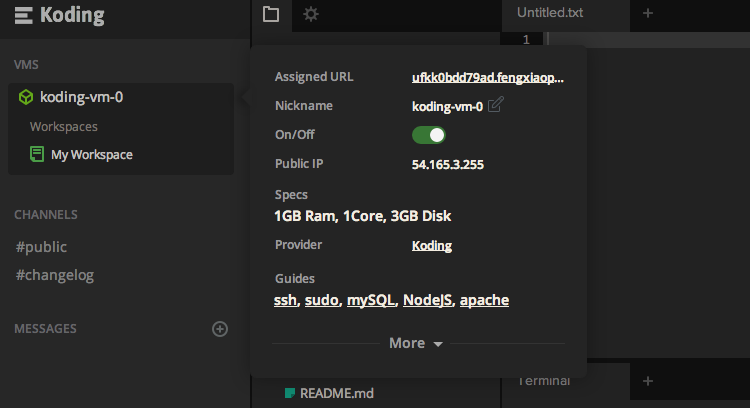Click the koding-vm-0 nickname value
750x408 pixels.
coord(447,106)
